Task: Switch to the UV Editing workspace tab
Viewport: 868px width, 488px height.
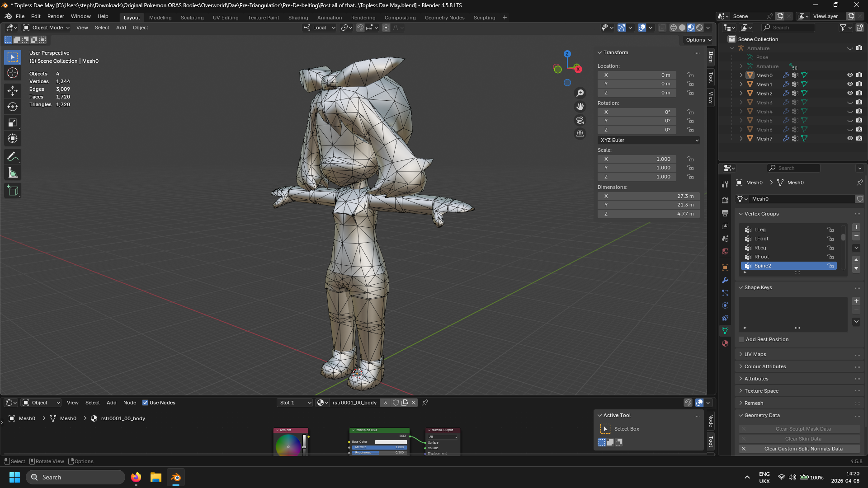Action: coord(226,18)
